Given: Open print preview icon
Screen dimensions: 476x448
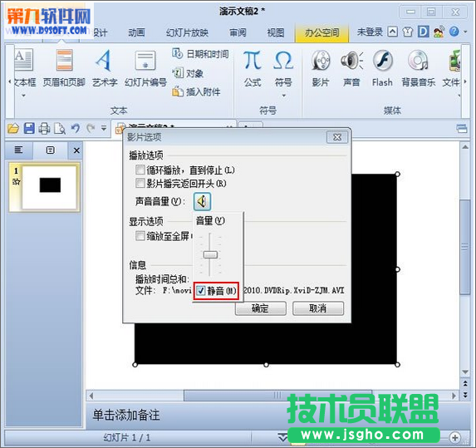Looking at the screenshot, I should pos(60,129).
